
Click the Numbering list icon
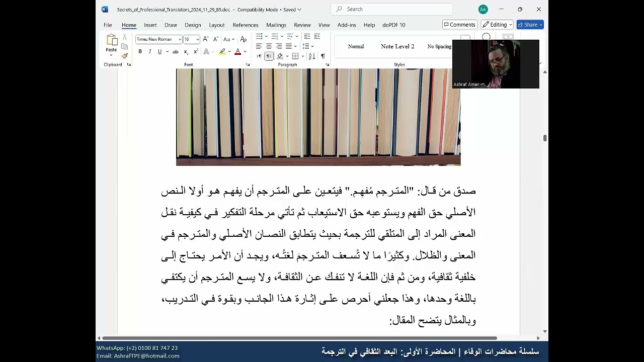coord(274,37)
